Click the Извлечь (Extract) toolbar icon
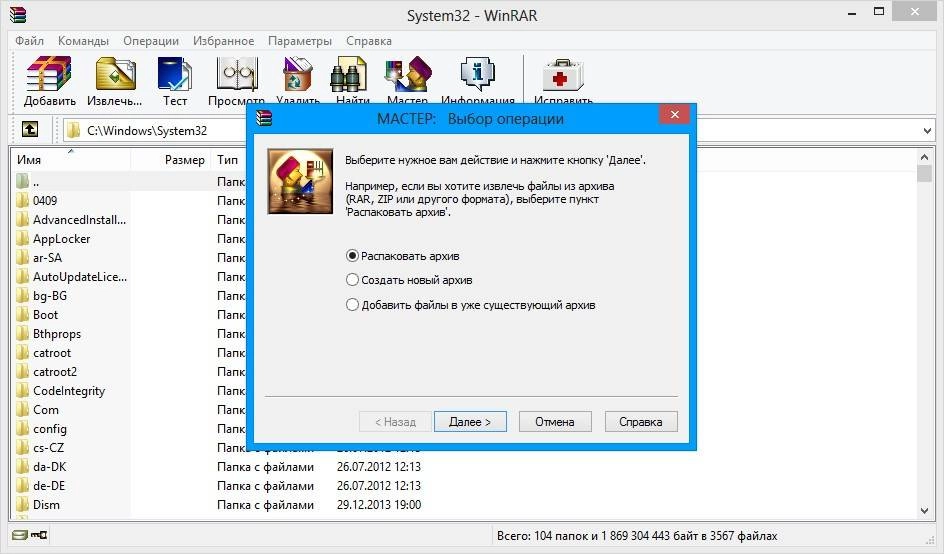 click(x=115, y=74)
